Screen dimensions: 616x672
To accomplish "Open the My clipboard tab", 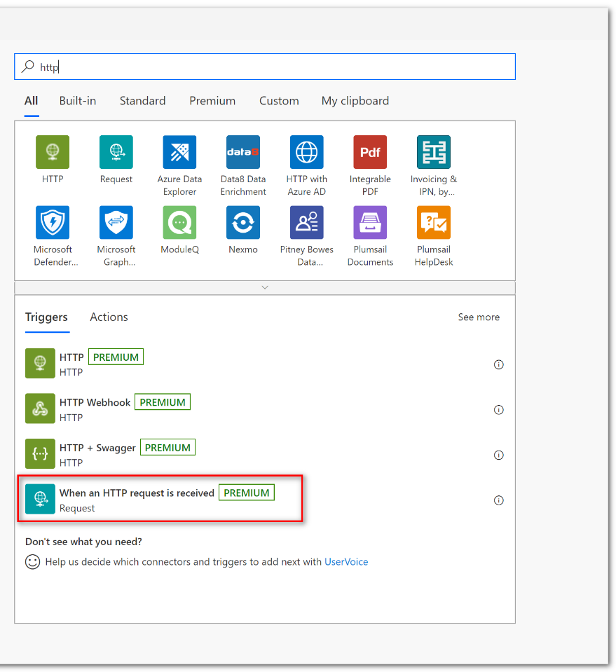I will coord(355,101).
